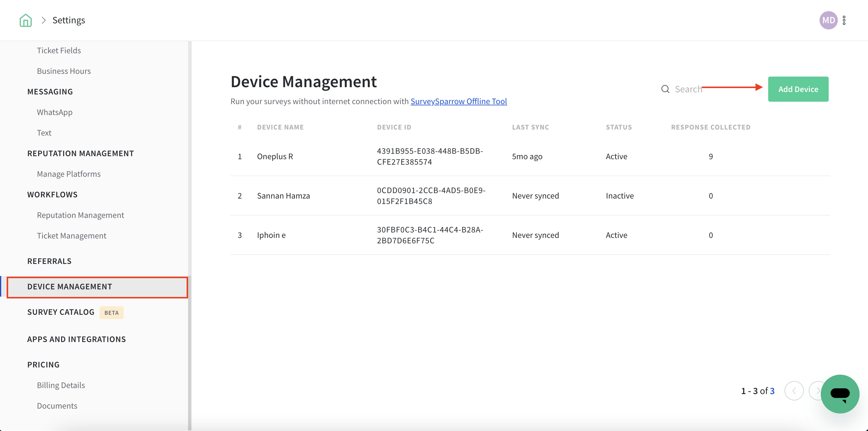Click Never synced for Iphoin e
The image size is (868, 431).
coord(535,235)
